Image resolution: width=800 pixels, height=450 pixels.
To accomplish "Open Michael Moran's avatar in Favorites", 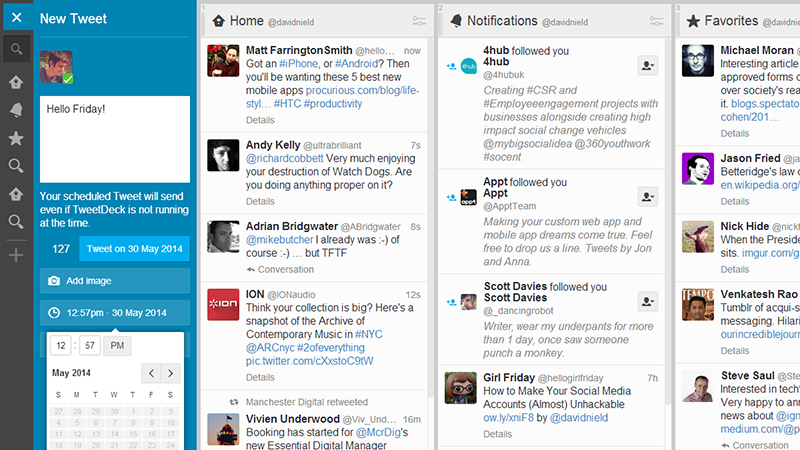I will 697,61.
